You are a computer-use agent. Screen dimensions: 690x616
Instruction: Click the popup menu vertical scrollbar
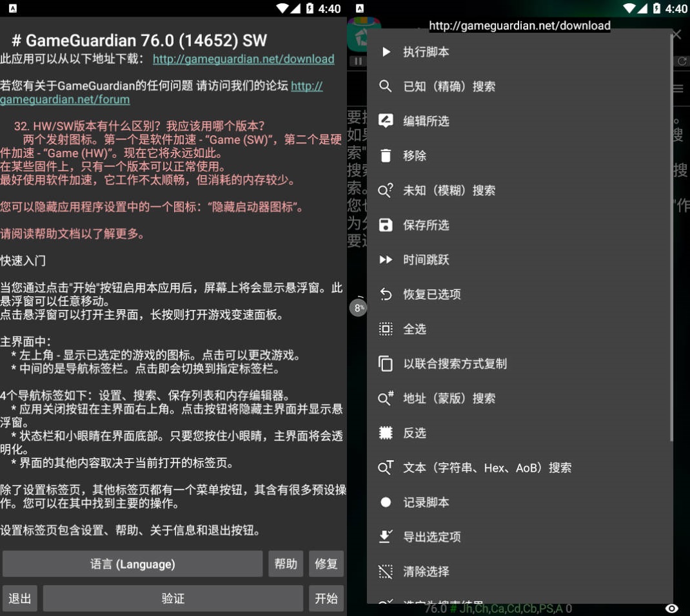tap(671, 237)
